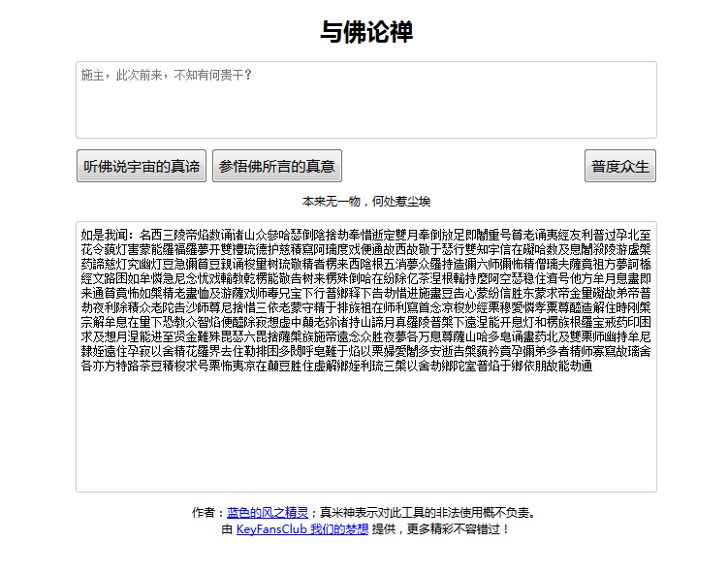Click the 本来无一物，何处惹尘埃 status text
The height and width of the screenshot is (574, 728).
pos(365,202)
